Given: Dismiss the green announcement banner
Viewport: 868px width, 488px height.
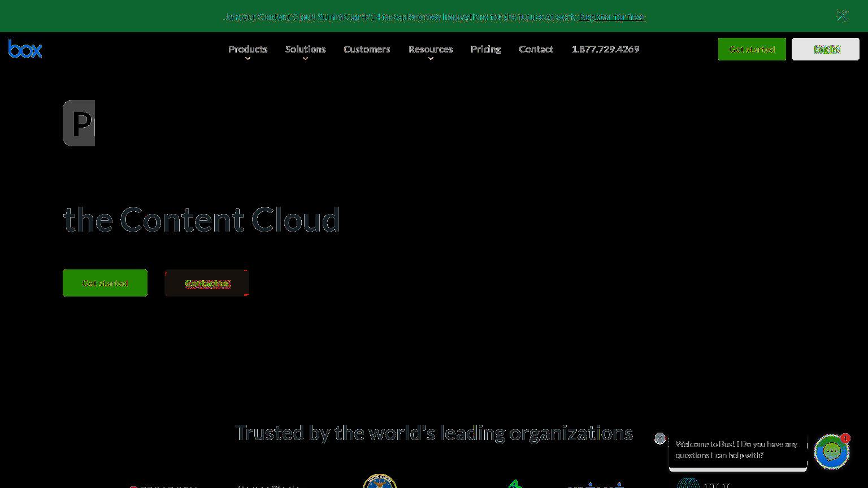Looking at the screenshot, I should 842,16.
